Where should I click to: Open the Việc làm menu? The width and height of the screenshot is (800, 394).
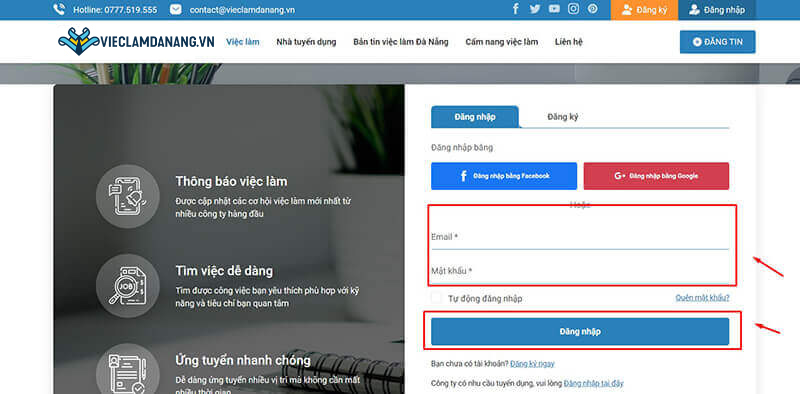tap(243, 42)
